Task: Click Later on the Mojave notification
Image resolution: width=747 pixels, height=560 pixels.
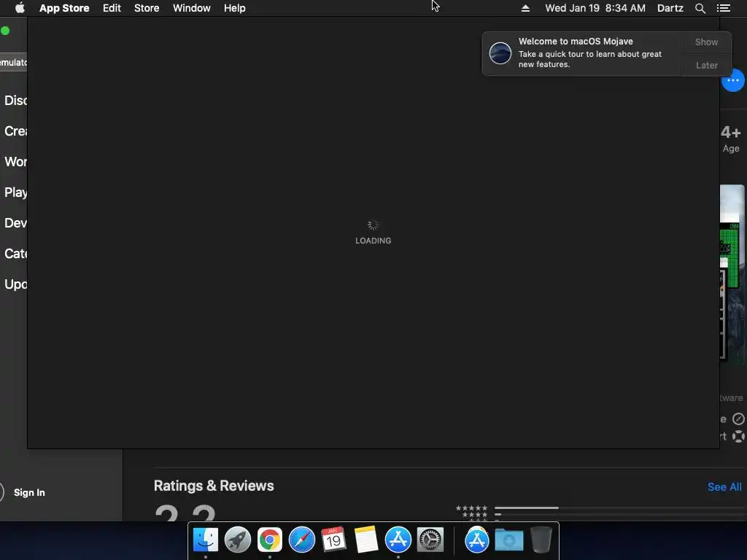Action: coord(706,65)
